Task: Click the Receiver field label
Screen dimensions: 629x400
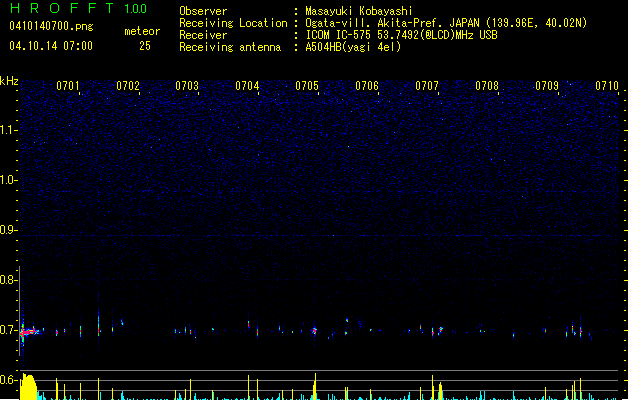Action: (x=203, y=35)
